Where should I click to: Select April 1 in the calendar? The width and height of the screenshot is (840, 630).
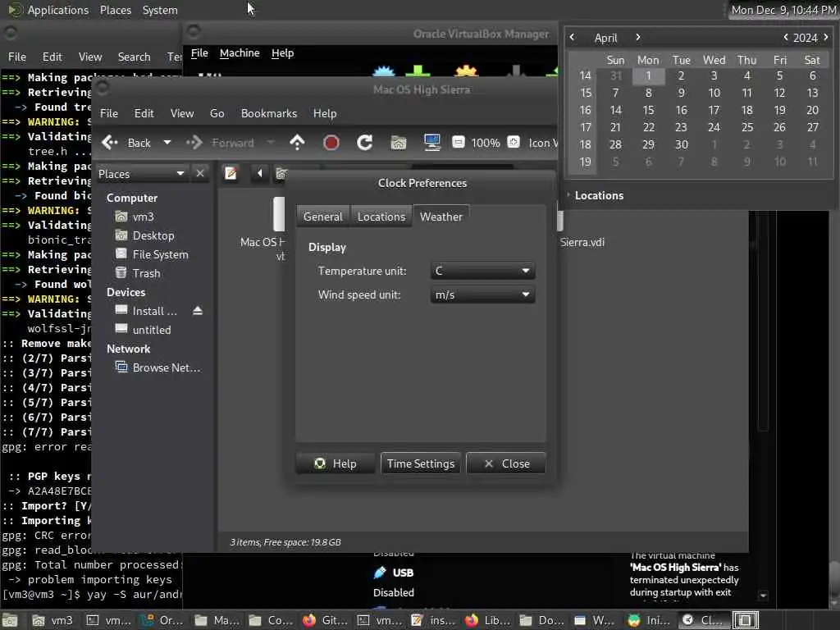pos(648,75)
